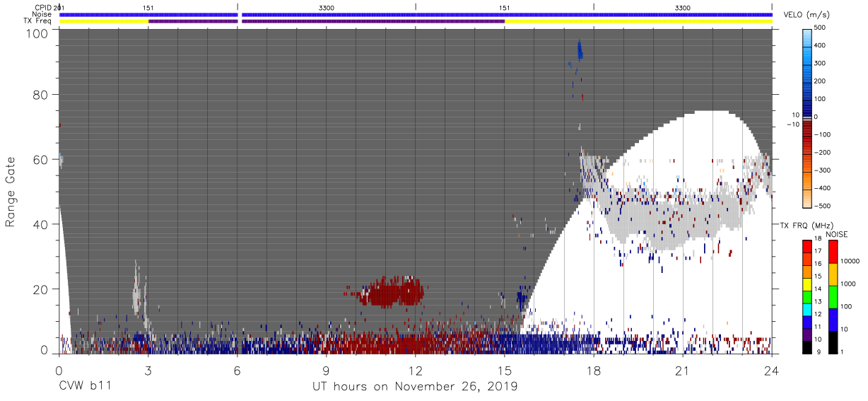This screenshot has height=401, width=868.
Task: Select the 400 label on velocity scale
Action: 821,45
